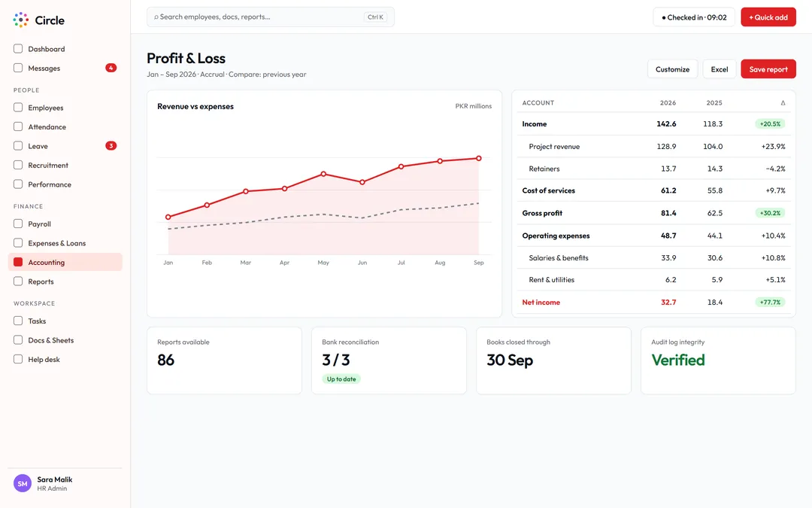Image resolution: width=812 pixels, height=508 pixels.
Task: Click the +77.7% change badge
Action: pos(770,303)
